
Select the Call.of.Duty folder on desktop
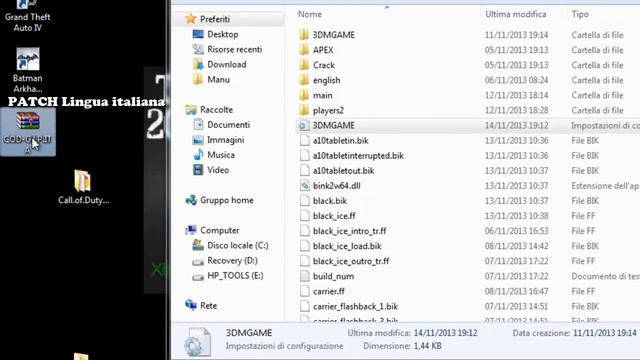pyautogui.click(x=83, y=187)
